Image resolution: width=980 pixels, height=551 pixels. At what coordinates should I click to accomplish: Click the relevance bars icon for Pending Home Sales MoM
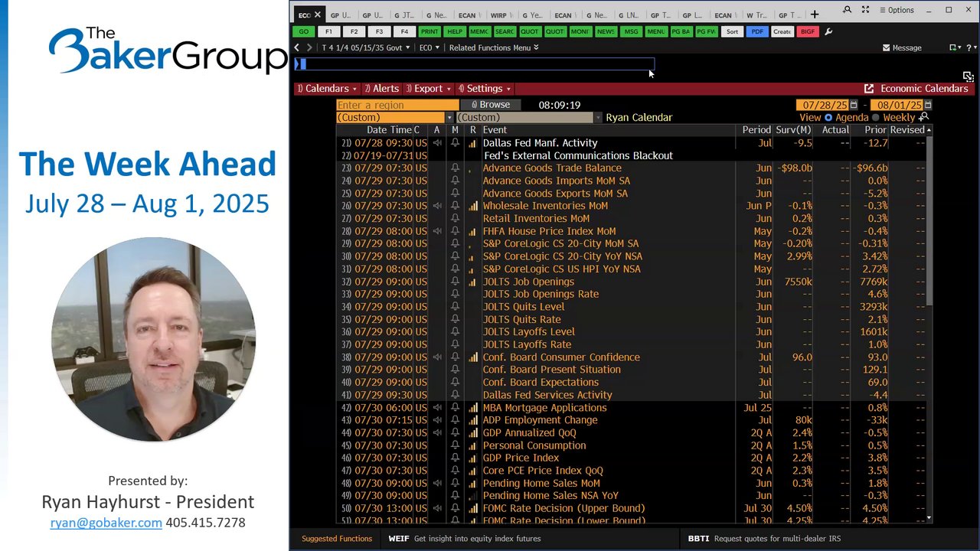[472, 484]
